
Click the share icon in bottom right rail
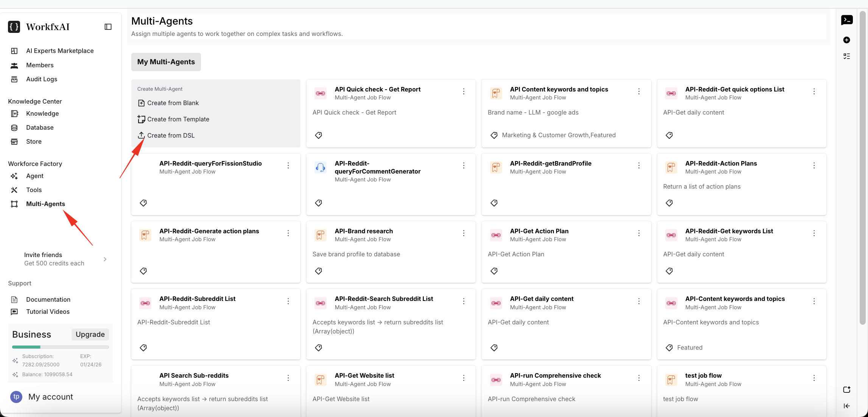(x=846, y=390)
